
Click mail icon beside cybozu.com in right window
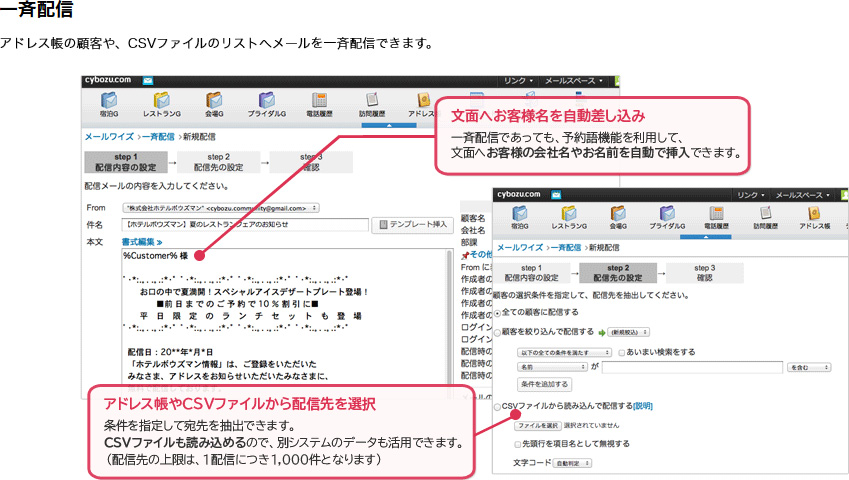pyautogui.click(x=557, y=193)
